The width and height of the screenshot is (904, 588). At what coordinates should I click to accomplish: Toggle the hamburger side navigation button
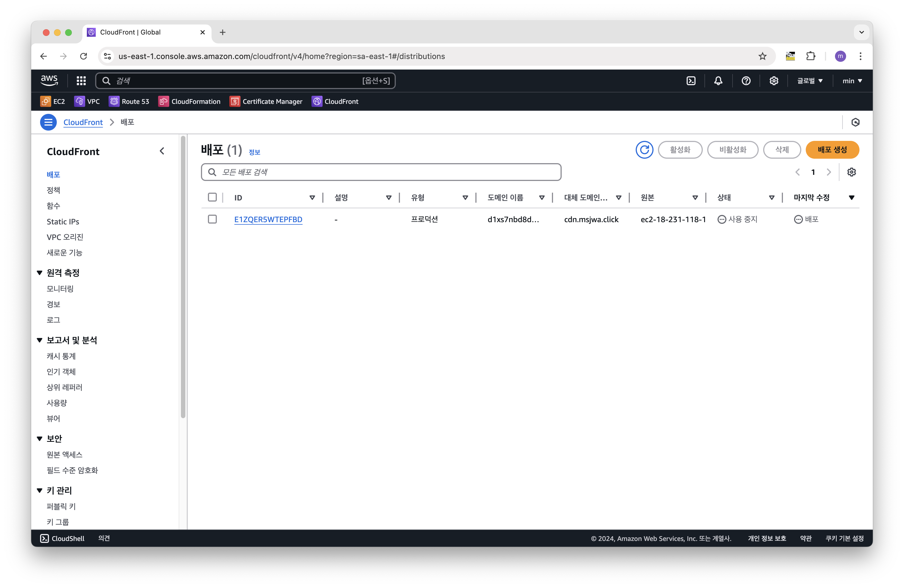[x=48, y=122]
